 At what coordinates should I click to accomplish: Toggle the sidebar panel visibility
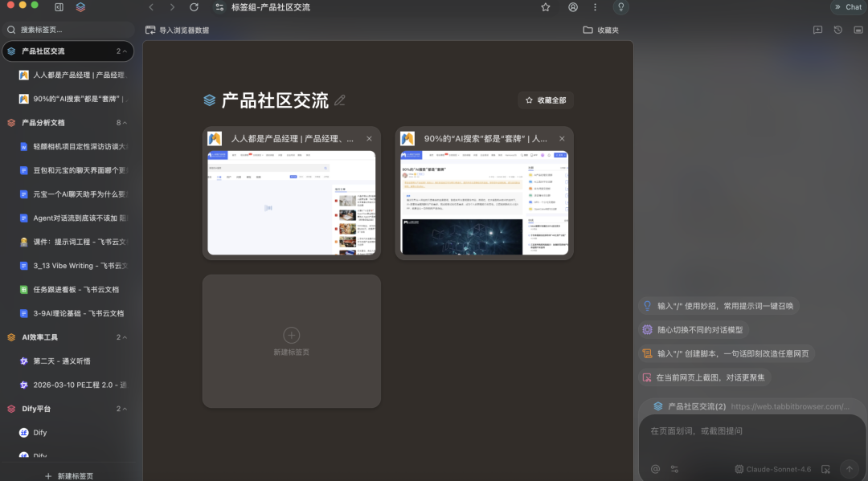tap(59, 7)
